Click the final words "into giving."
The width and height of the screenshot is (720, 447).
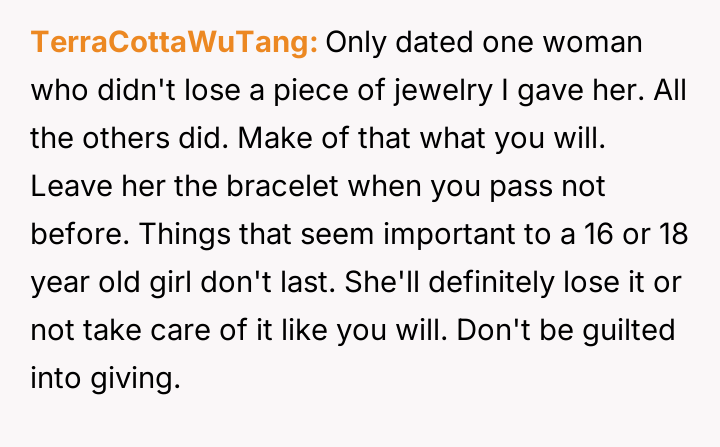(105, 379)
